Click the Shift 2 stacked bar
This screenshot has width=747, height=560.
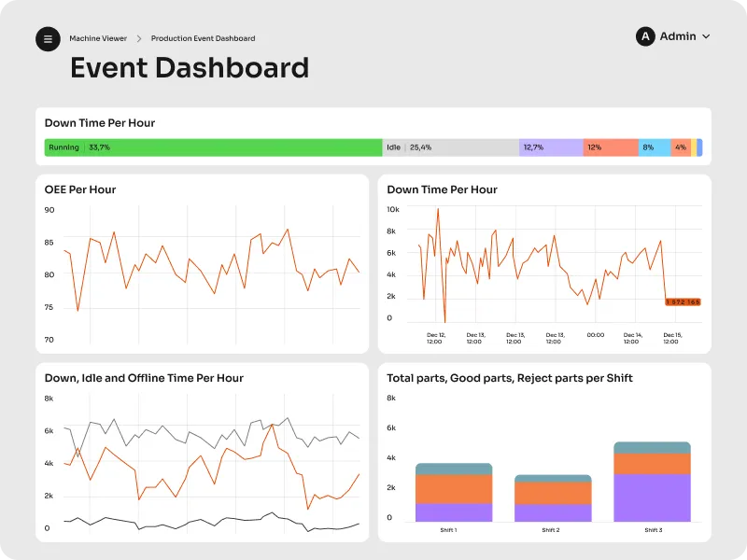pos(553,498)
